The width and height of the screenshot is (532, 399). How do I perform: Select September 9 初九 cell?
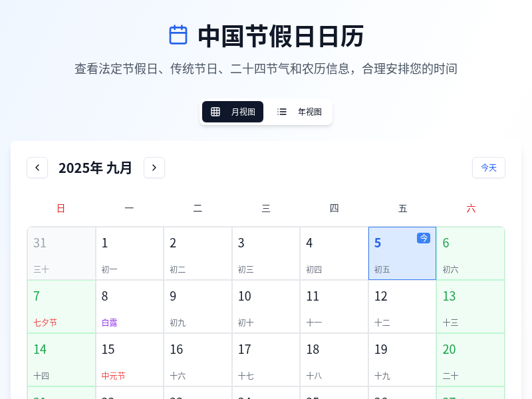click(x=198, y=307)
